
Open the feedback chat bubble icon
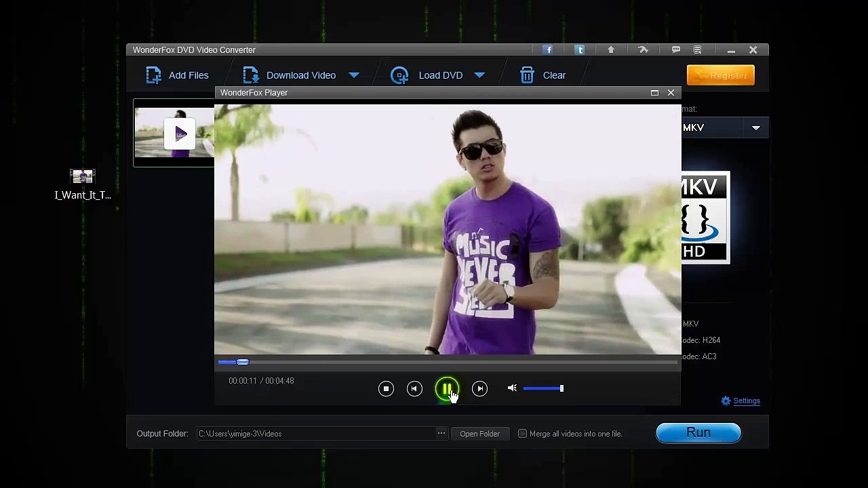[x=676, y=50]
